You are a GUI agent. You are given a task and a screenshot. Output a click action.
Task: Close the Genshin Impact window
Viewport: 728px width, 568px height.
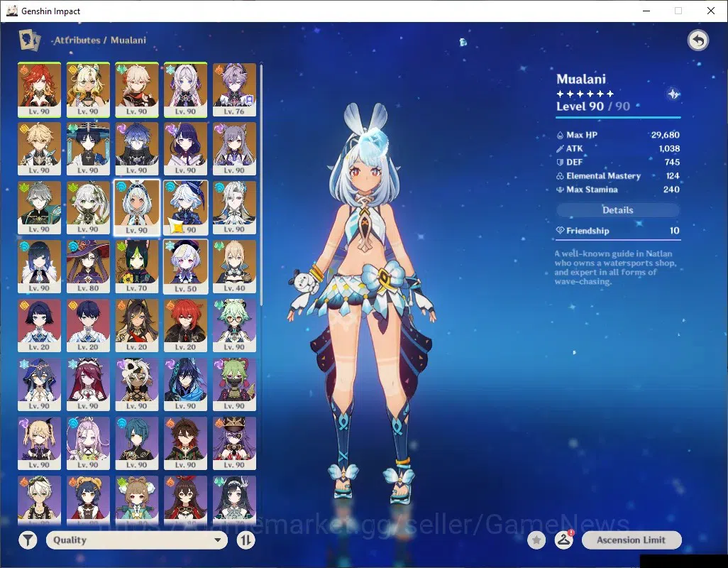[x=711, y=11]
